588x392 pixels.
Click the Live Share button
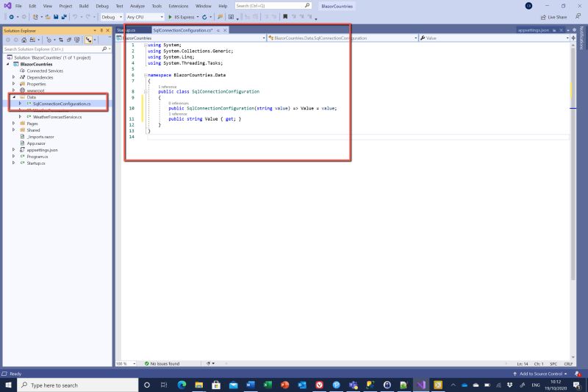pyautogui.click(x=554, y=17)
